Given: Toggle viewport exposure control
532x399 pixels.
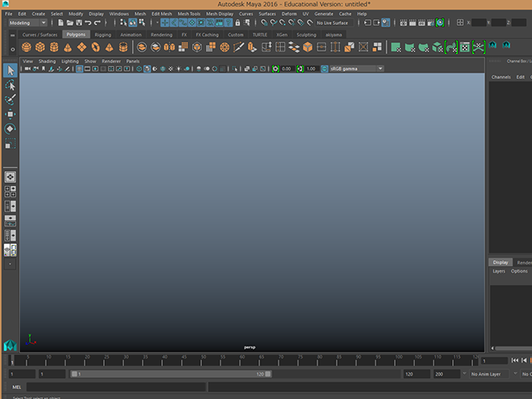Looking at the screenshot, I should tap(275, 69).
